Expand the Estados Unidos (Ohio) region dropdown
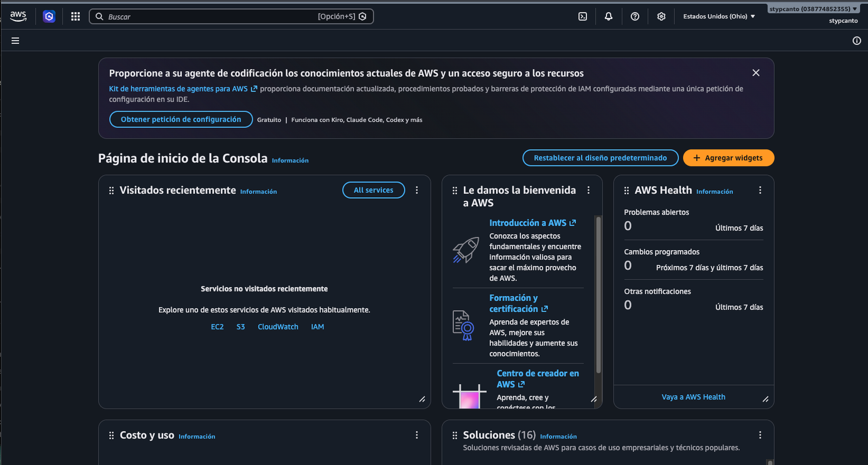Image resolution: width=868 pixels, height=465 pixels. tap(719, 16)
